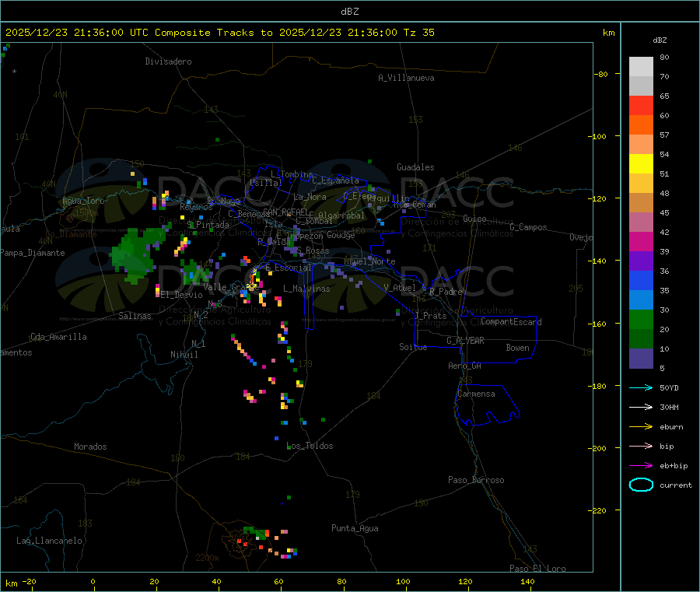This screenshot has height=592, width=700.
Task: Click the yellow eburn arrow icon
Action: 641,426
